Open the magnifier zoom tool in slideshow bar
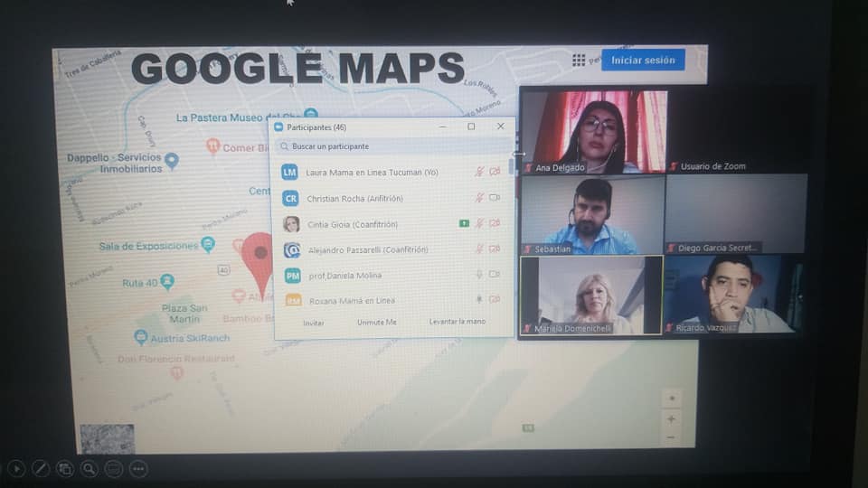Image resolution: width=868 pixels, height=488 pixels. pyautogui.click(x=89, y=468)
